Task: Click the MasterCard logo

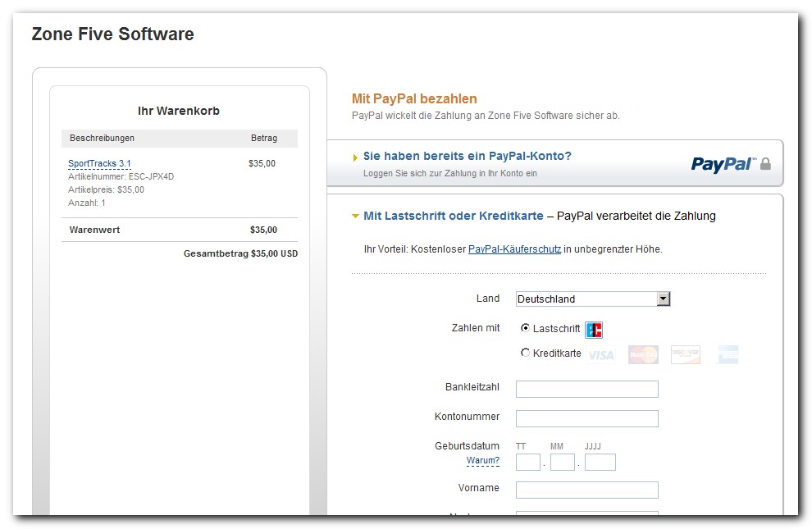Action: [x=643, y=354]
